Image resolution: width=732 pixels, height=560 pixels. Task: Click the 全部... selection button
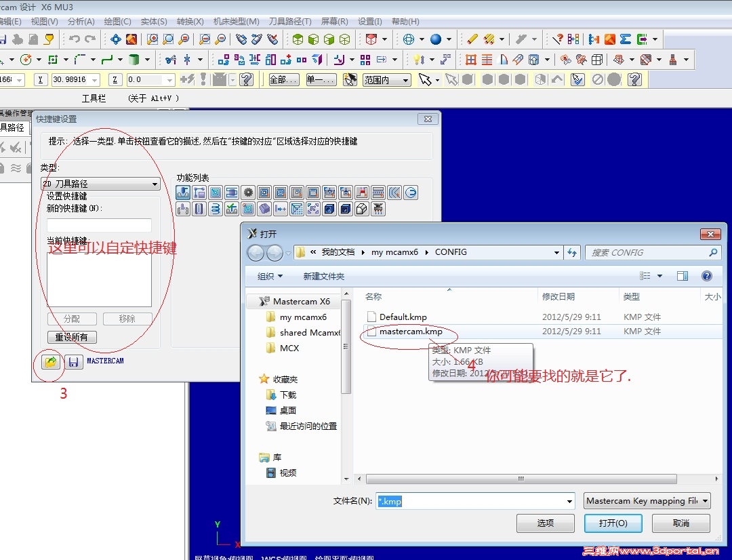coord(283,80)
